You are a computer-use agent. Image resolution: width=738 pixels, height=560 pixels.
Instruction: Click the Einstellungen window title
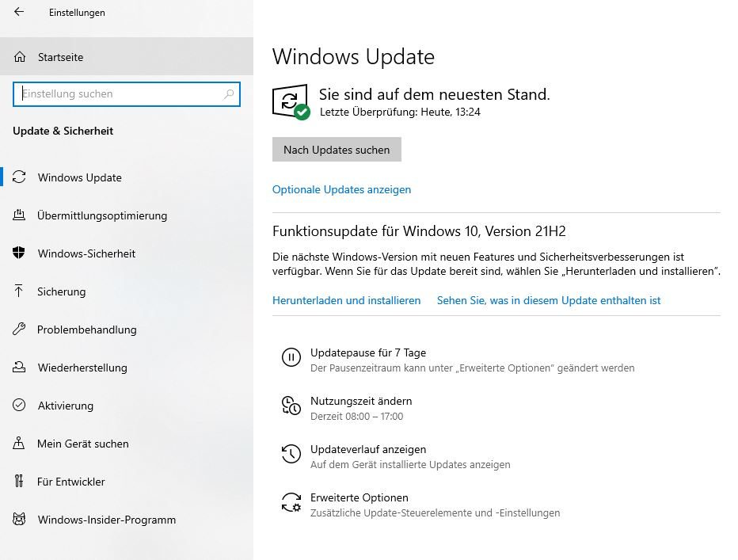77,13
